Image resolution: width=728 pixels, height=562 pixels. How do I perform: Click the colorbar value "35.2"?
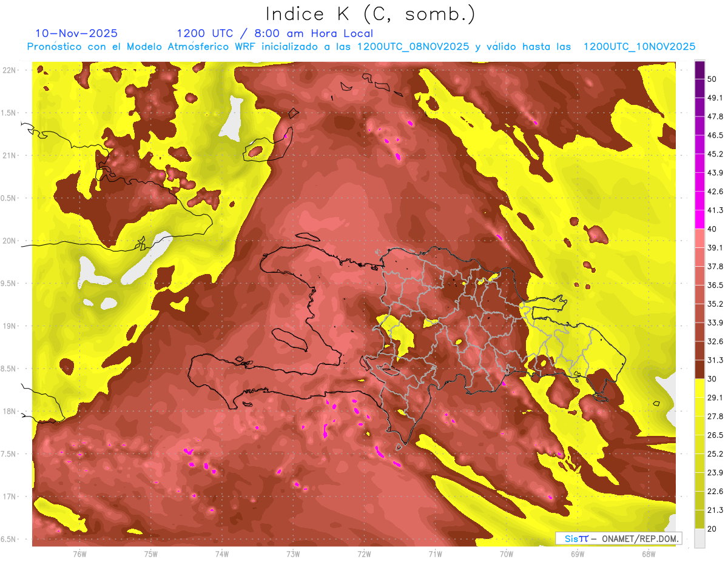[715, 304]
